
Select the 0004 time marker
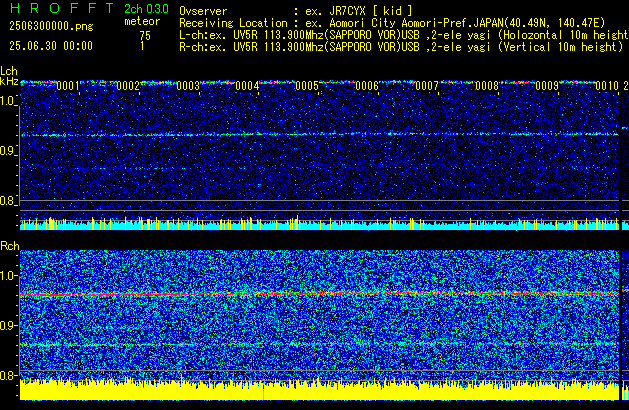[247, 86]
